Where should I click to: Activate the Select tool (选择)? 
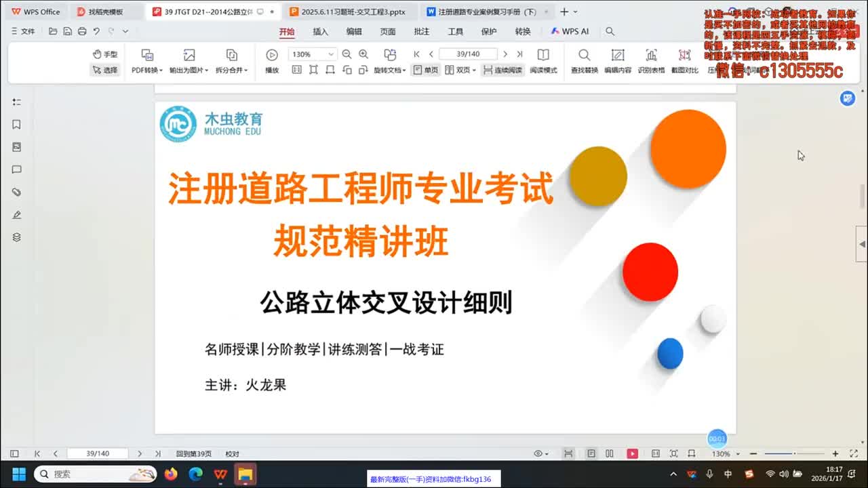105,70
